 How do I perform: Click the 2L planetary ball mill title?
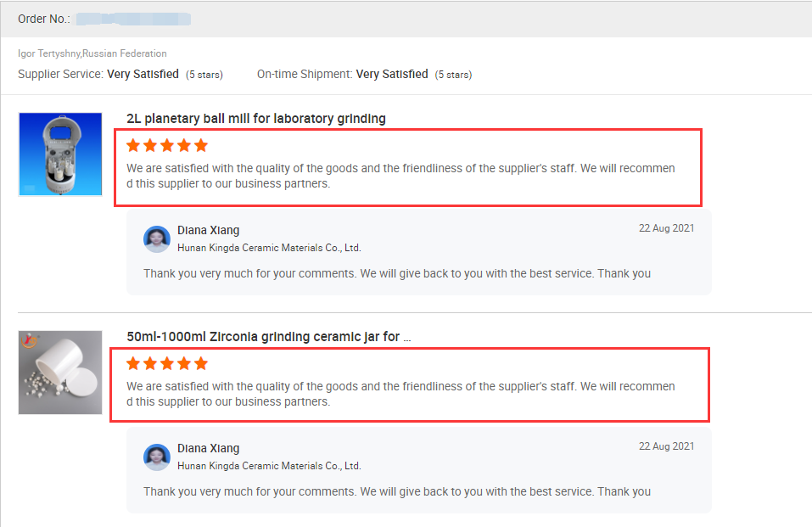tap(256, 119)
